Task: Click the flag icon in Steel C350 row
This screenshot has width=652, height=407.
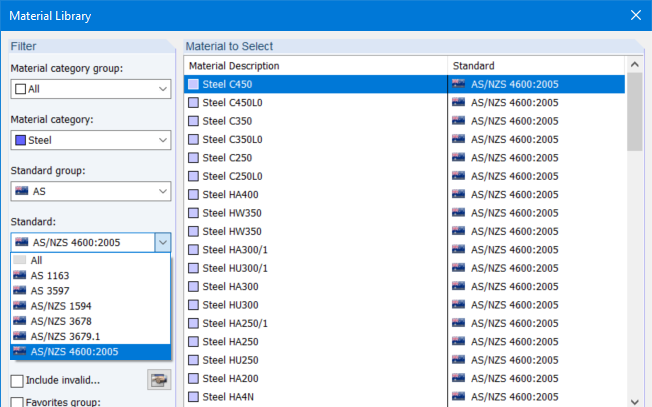Action: pos(458,121)
